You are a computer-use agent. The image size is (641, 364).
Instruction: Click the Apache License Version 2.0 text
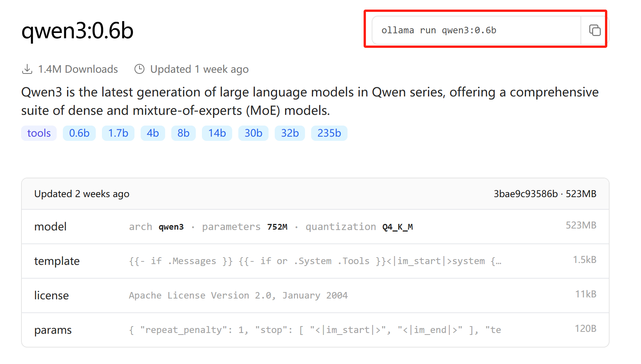point(238,295)
